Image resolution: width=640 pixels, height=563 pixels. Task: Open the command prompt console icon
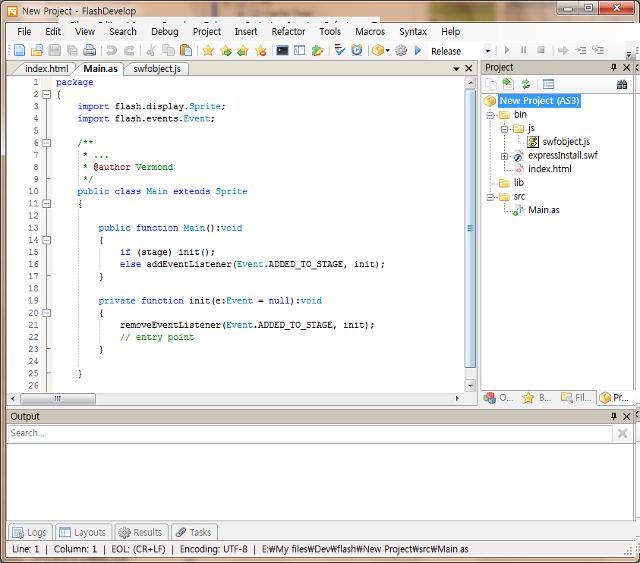282,50
